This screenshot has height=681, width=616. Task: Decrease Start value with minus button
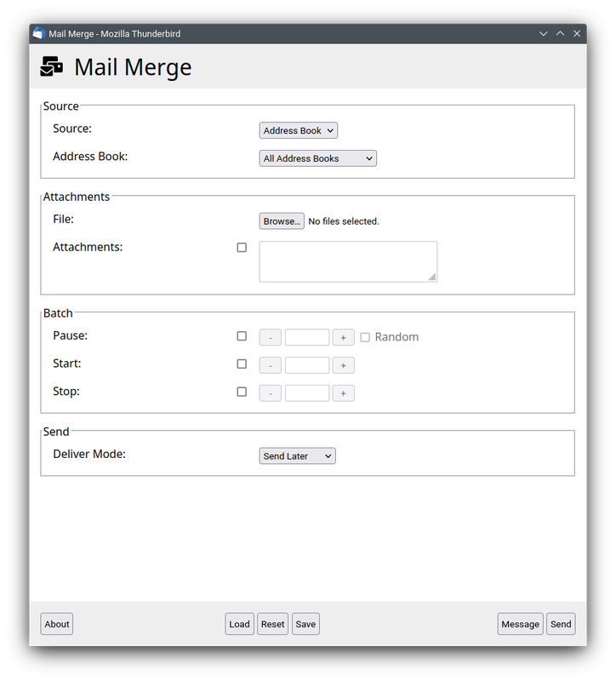271,365
